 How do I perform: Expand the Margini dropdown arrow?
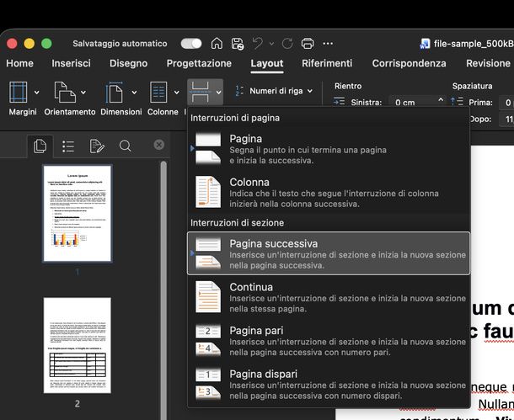[x=37, y=93]
